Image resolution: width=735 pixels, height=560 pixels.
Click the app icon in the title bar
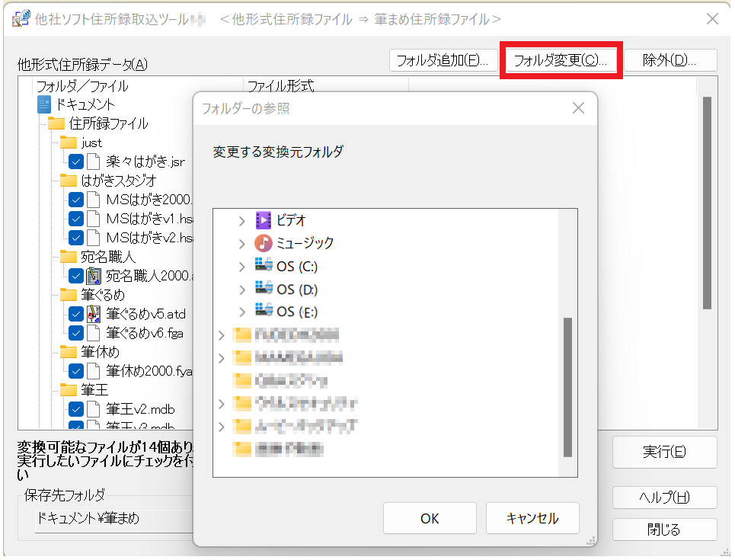pyautogui.click(x=21, y=19)
